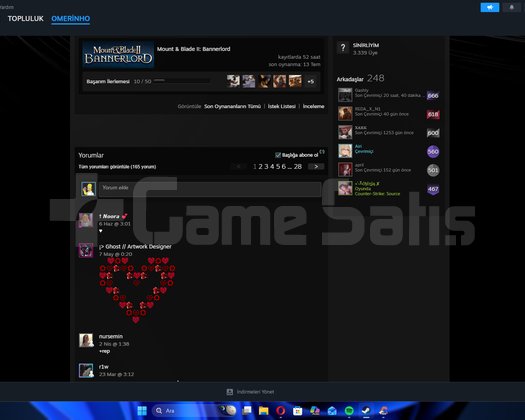The height and width of the screenshot is (420, 525).
Task: Toggle the Başlığa abone ol checkbox
Action: (x=278, y=155)
